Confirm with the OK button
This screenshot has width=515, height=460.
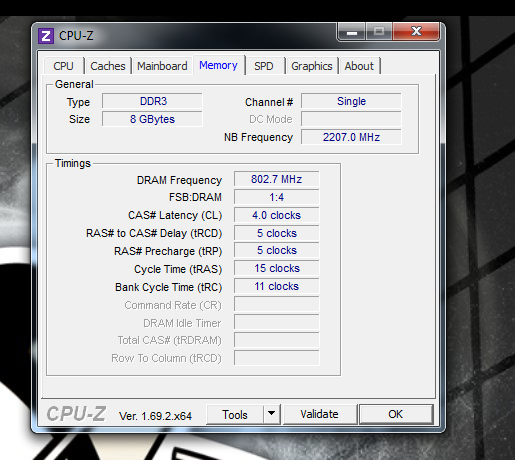click(x=396, y=414)
